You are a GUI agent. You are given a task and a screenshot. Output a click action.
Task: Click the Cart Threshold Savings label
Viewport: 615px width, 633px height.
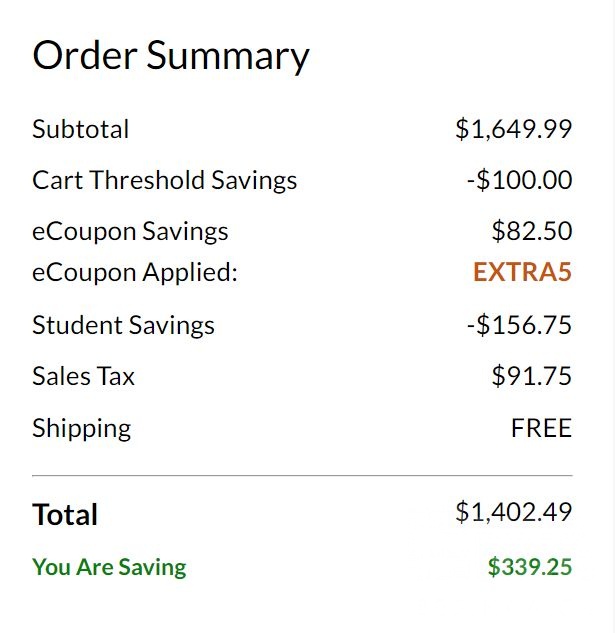click(x=164, y=180)
